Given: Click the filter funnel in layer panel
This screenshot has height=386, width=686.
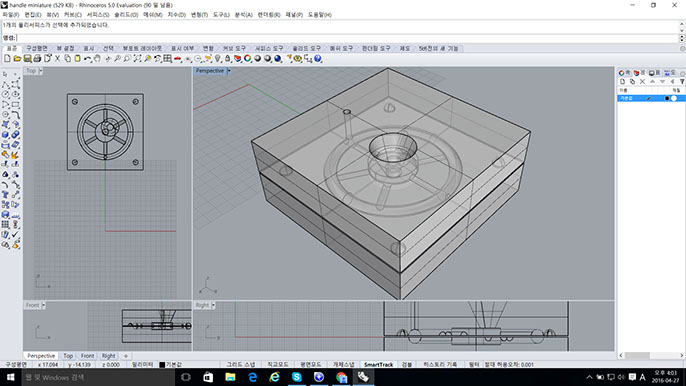Looking at the screenshot, I should [682, 82].
